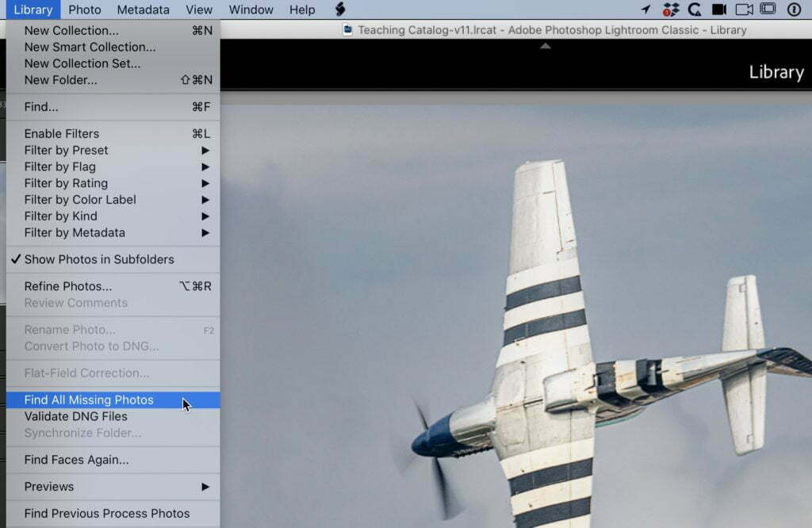Switch to the Library module
This screenshot has width=812, height=528.
click(x=776, y=72)
